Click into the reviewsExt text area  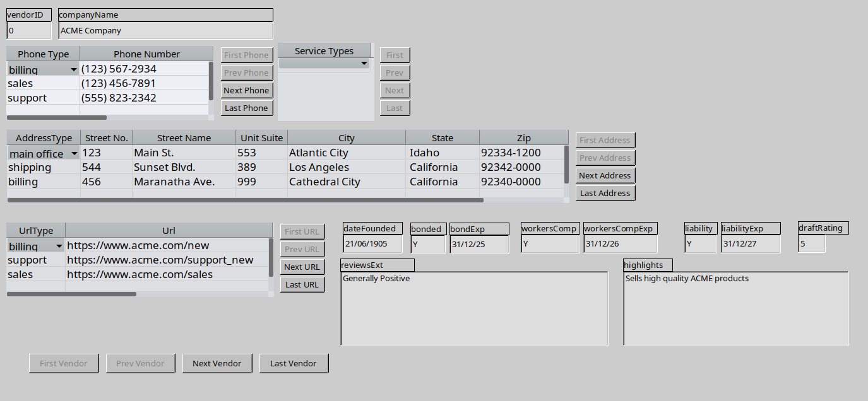click(475, 308)
